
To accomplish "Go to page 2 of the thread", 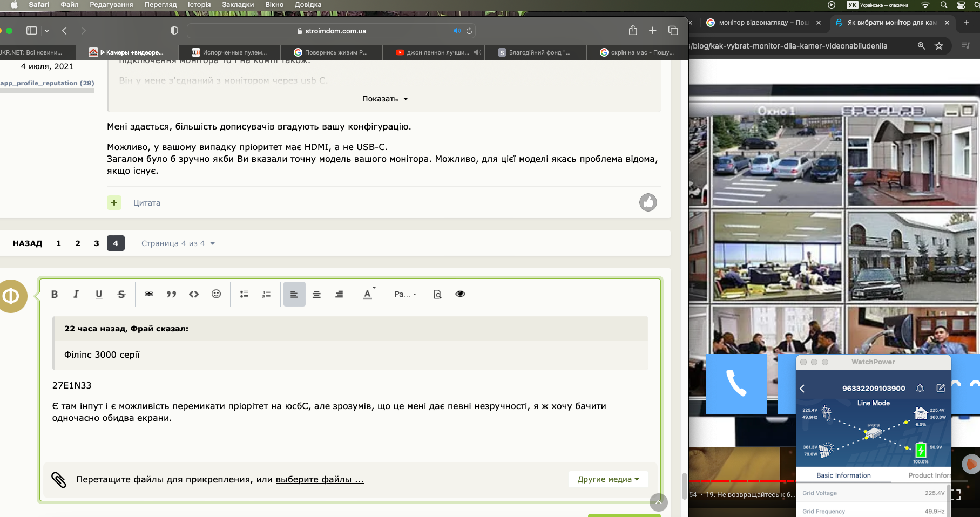I will click(78, 243).
